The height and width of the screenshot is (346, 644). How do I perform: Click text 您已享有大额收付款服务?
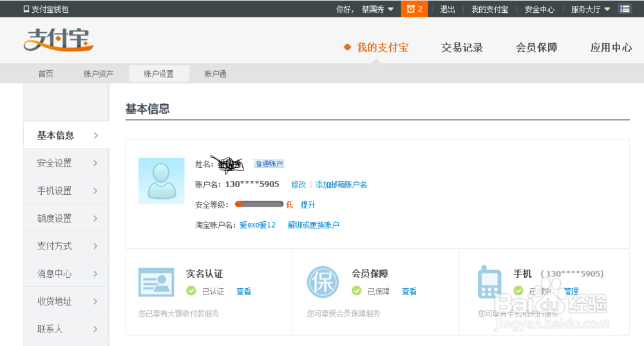178,314
